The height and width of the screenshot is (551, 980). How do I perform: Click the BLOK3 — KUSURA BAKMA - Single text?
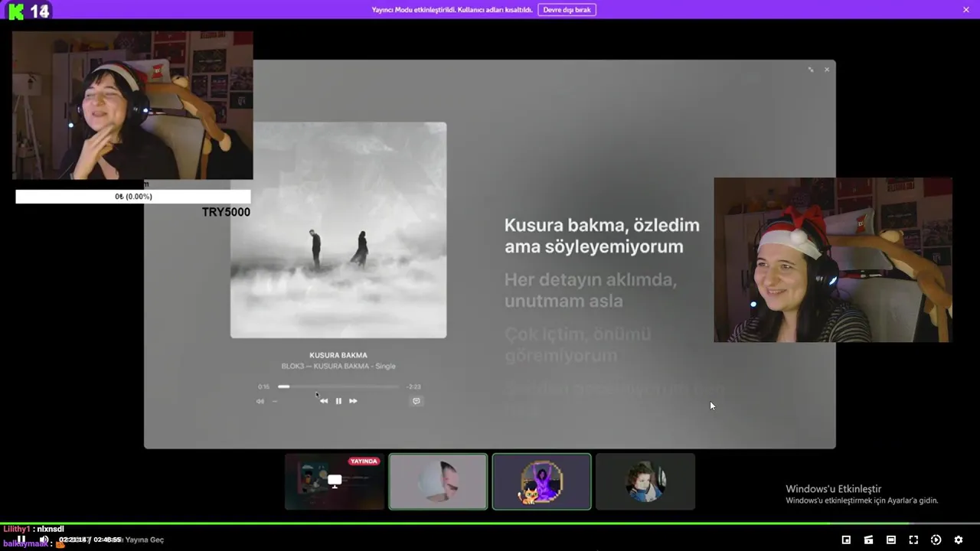click(x=338, y=366)
